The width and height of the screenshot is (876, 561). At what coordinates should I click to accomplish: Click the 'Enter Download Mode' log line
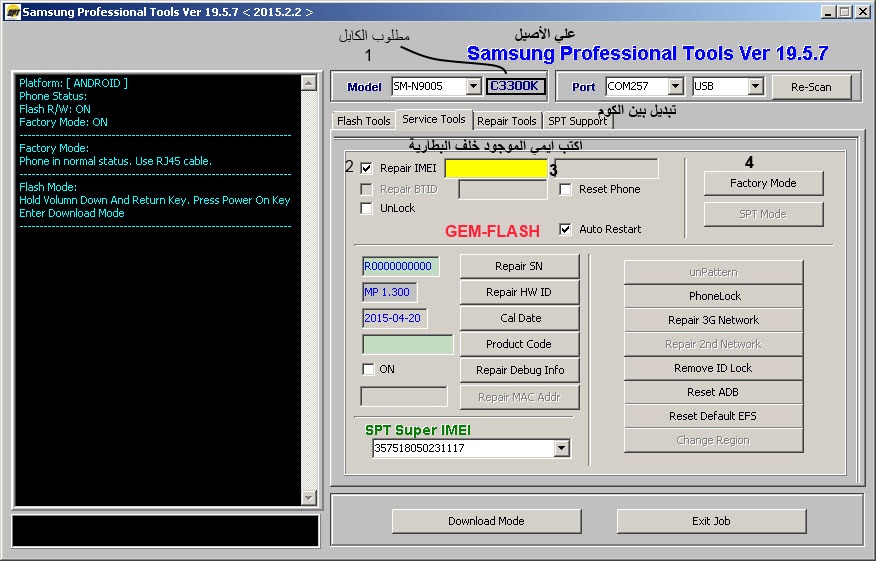coord(72,213)
